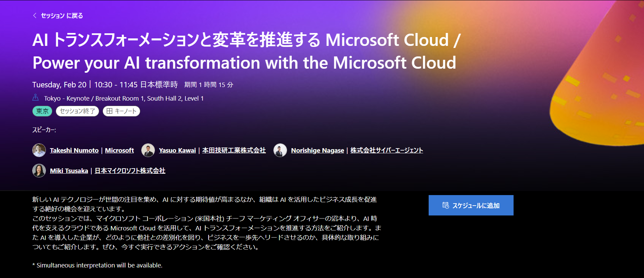Click the スケジュールに追加 button

[x=471, y=205]
